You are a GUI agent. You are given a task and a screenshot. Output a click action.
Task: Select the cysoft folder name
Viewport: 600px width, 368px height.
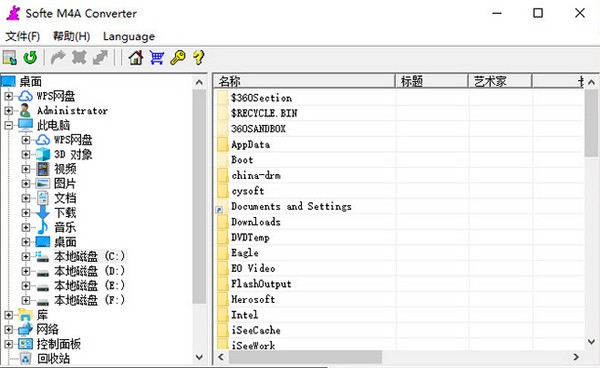248,191
